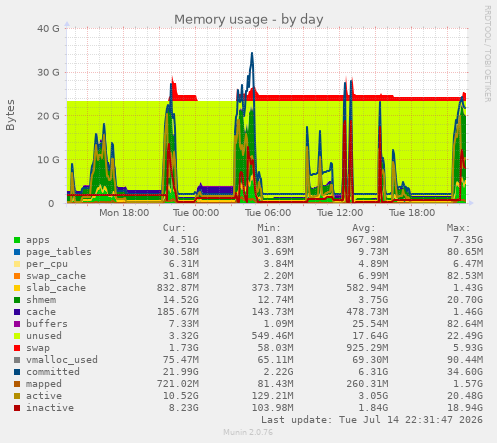Click the buffers legend color swatch
Screen dimensions: 497x443
[x=17, y=324]
